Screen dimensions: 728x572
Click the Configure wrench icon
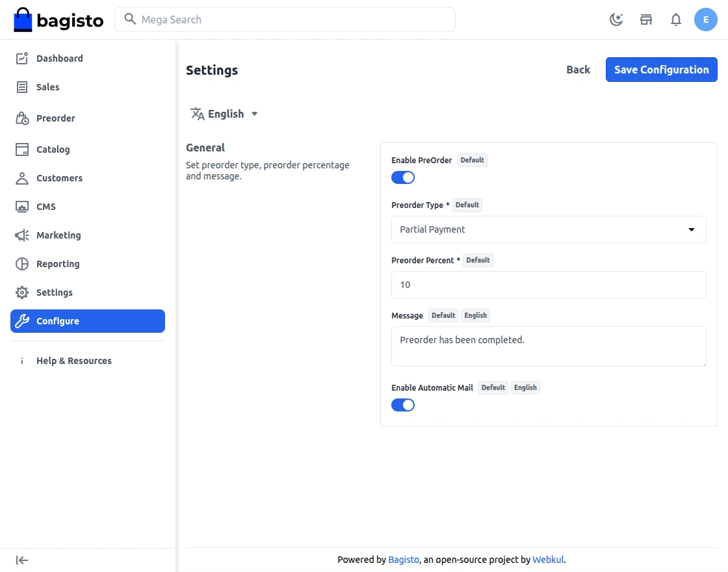coord(22,321)
